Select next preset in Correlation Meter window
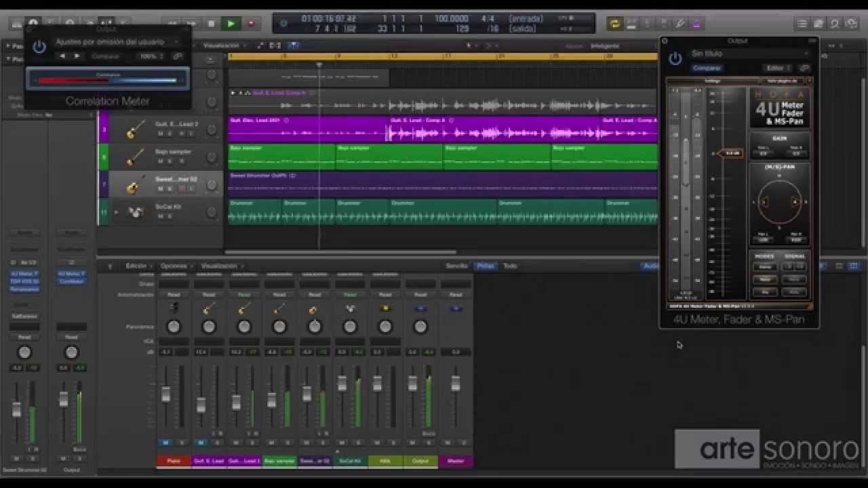 77,56
